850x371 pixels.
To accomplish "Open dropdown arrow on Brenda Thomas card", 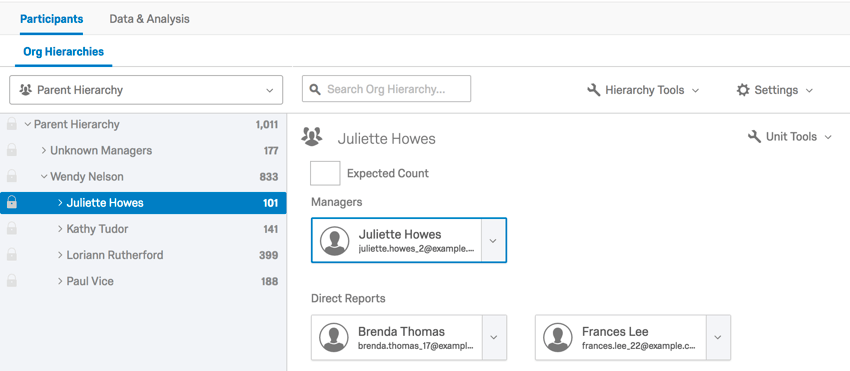I will [494, 337].
